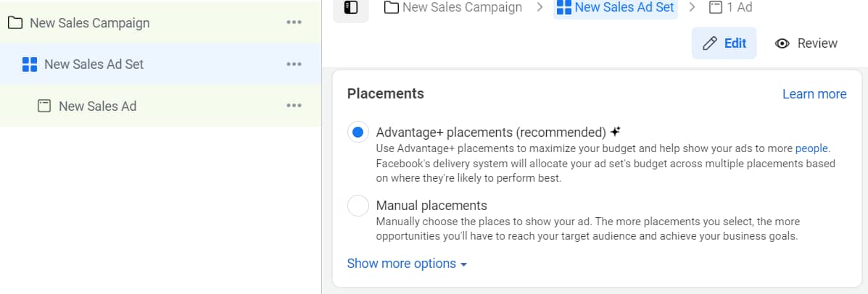Go to 1 Ad breadcrumb
The width and height of the screenshot is (868, 294).
(x=730, y=7)
